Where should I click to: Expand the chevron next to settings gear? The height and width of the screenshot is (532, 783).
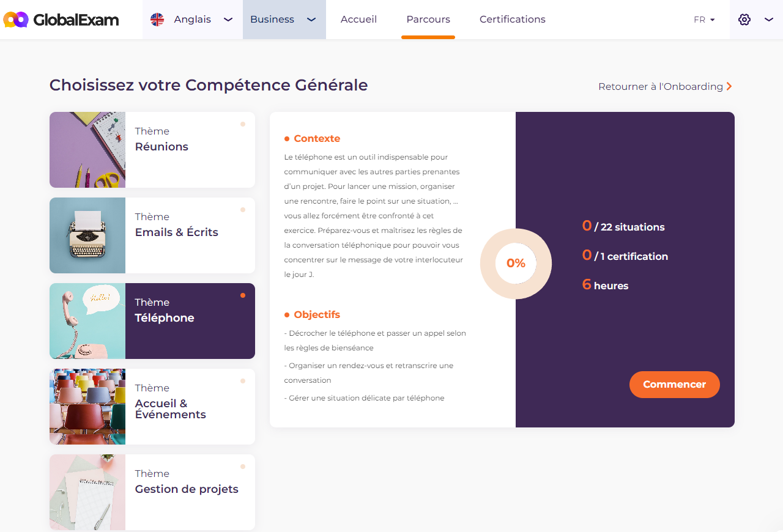tap(769, 20)
